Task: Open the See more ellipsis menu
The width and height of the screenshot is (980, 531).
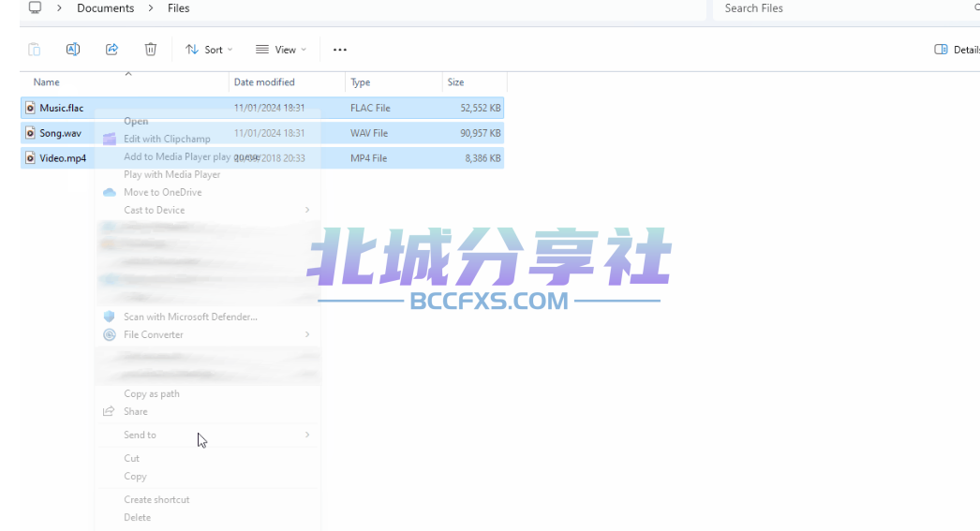Action: 339,50
